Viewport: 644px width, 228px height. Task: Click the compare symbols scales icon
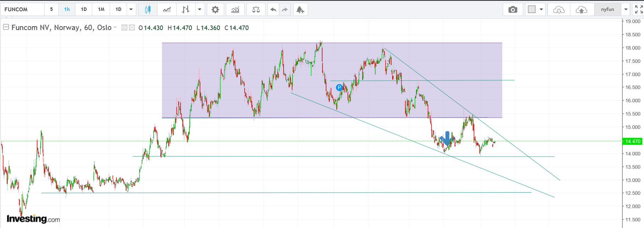coord(256,10)
